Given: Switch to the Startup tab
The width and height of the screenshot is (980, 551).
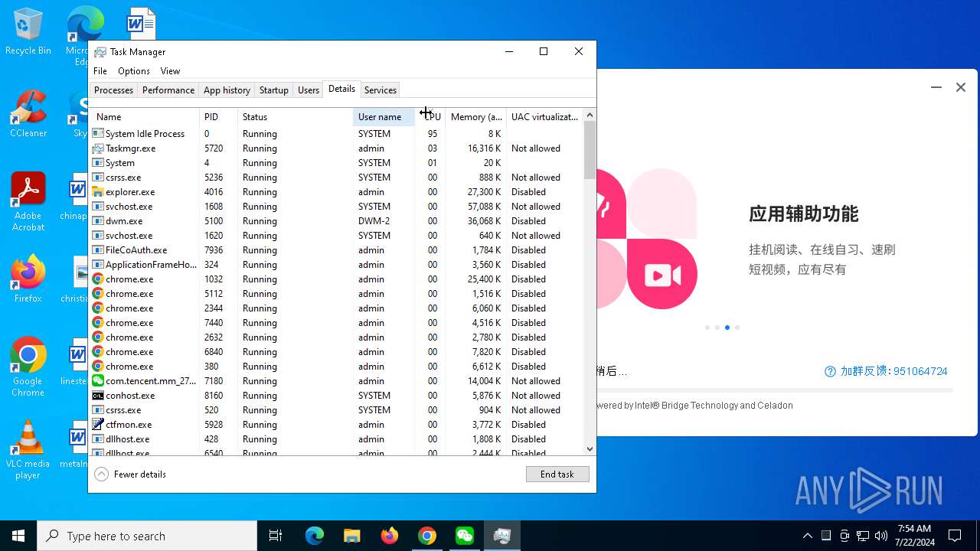Looking at the screenshot, I should [x=273, y=90].
